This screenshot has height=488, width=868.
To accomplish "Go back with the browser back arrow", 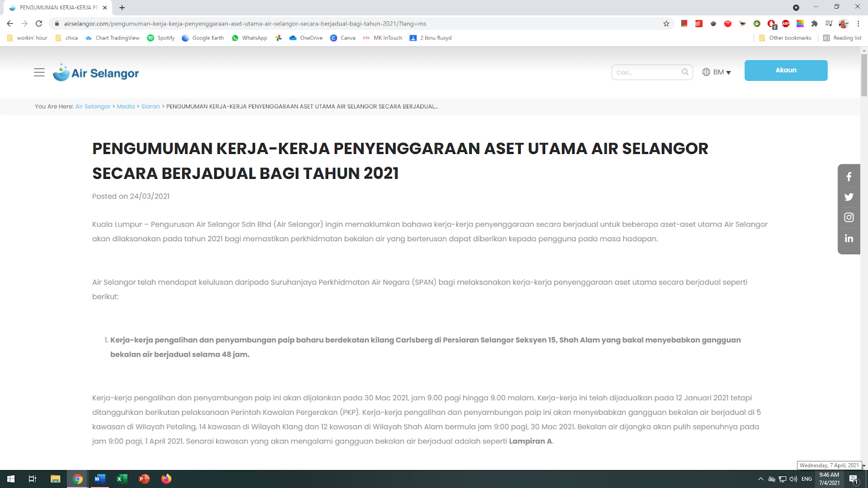I will (x=10, y=23).
